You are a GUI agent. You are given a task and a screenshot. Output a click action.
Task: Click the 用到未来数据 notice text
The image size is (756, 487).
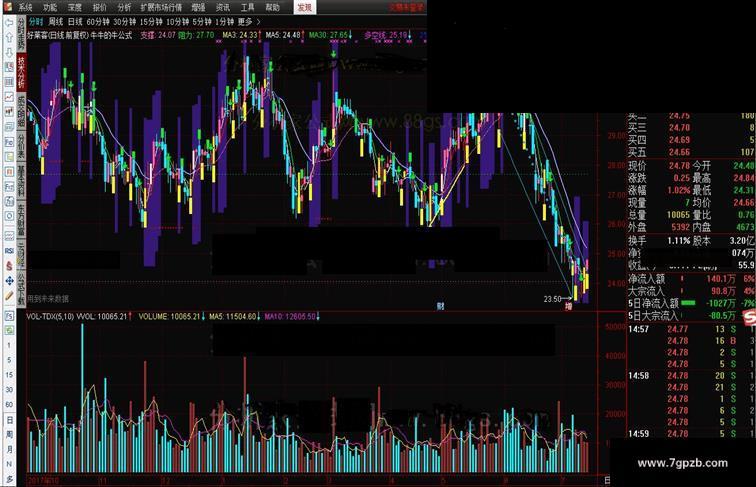[48, 299]
